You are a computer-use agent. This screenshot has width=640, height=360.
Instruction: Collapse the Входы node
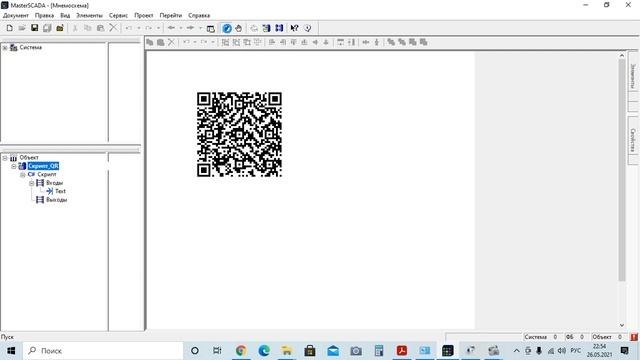31,183
